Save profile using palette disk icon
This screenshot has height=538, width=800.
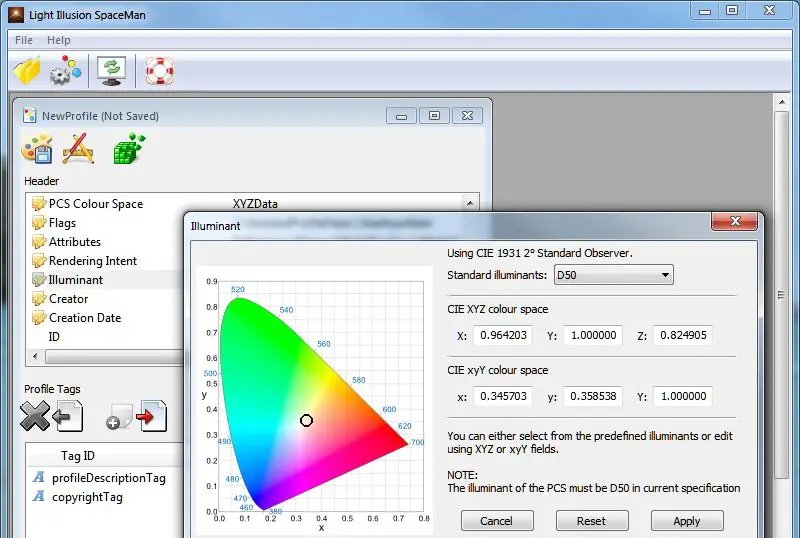tap(37, 149)
